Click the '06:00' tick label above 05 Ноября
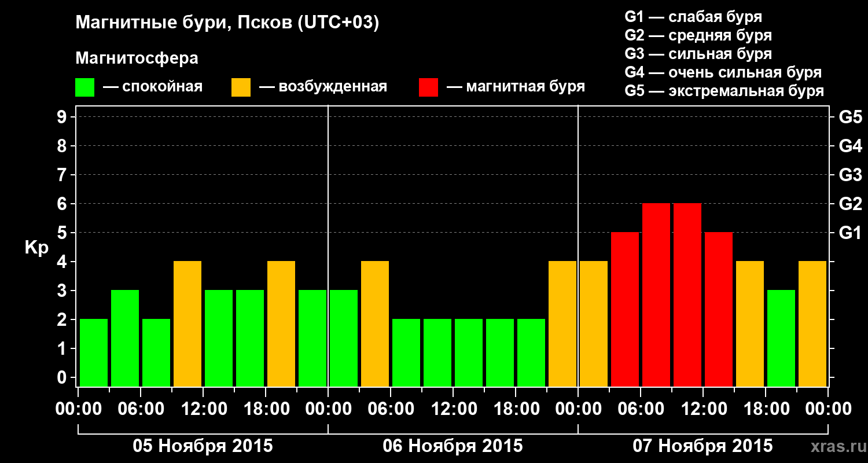This screenshot has height=463, width=868. pyautogui.click(x=141, y=409)
